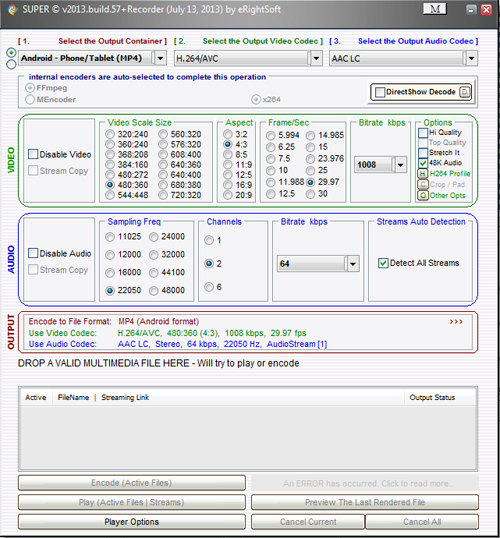Viewport: 500px width, 538px height.
Task: Open the Output Video Codec dropdown
Action: tap(316, 58)
